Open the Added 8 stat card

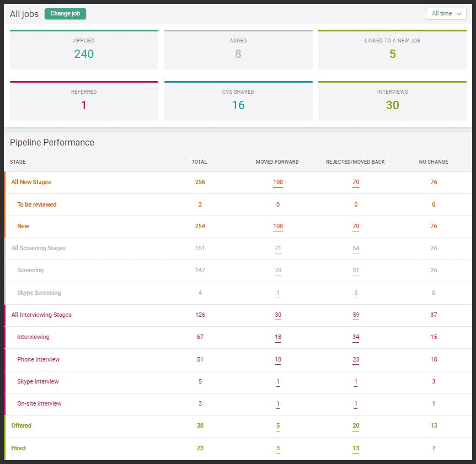pos(238,50)
